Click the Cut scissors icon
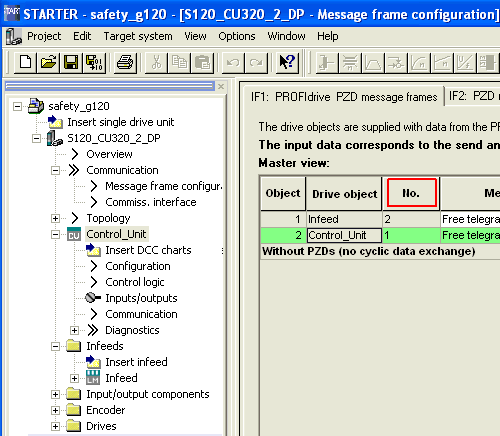 click(156, 62)
